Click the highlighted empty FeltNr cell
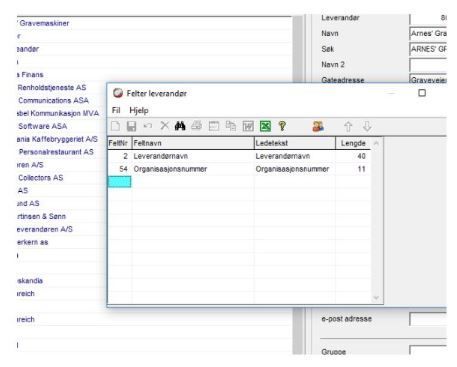The image size is (457, 367). pyautogui.click(x=119, y=182)
